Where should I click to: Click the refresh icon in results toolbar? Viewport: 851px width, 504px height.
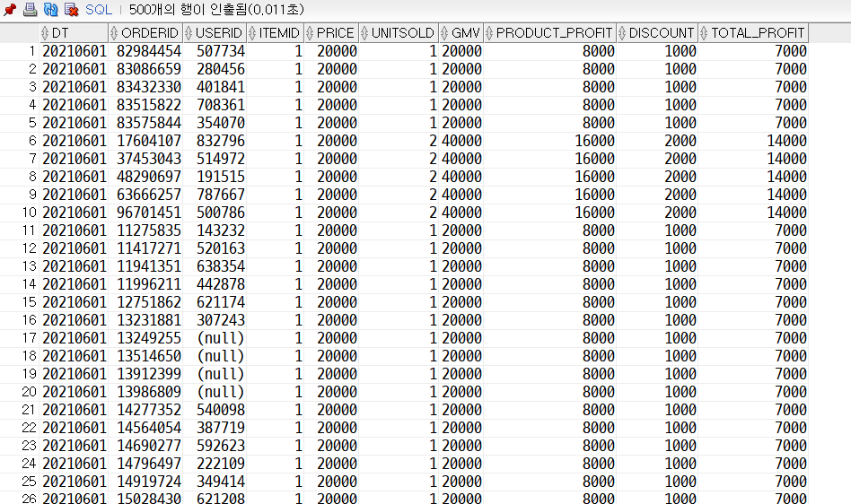51,9
